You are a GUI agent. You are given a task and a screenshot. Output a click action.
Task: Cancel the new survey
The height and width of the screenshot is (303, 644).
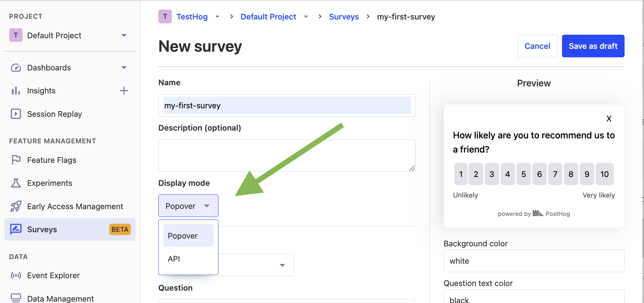(x=537, y=46)
